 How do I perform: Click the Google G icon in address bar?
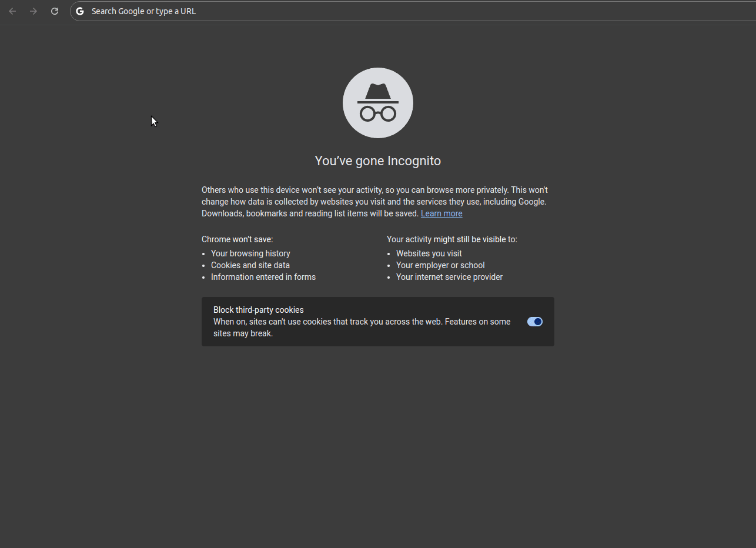click(80, 11)
